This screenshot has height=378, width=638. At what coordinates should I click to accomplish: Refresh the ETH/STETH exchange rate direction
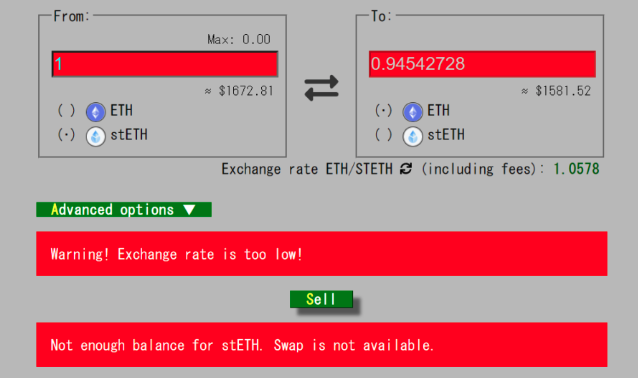click(x=406, y=168)
